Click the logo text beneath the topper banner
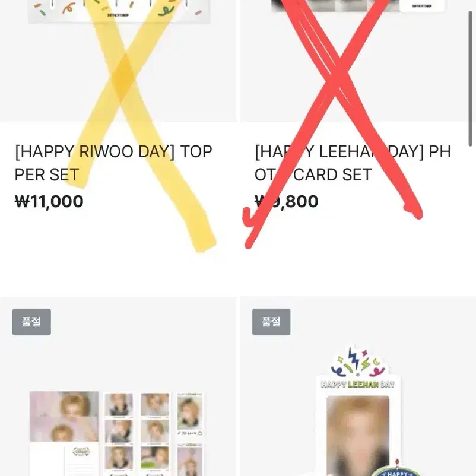This screenshot has height=476, width=476. click(118, 15)
